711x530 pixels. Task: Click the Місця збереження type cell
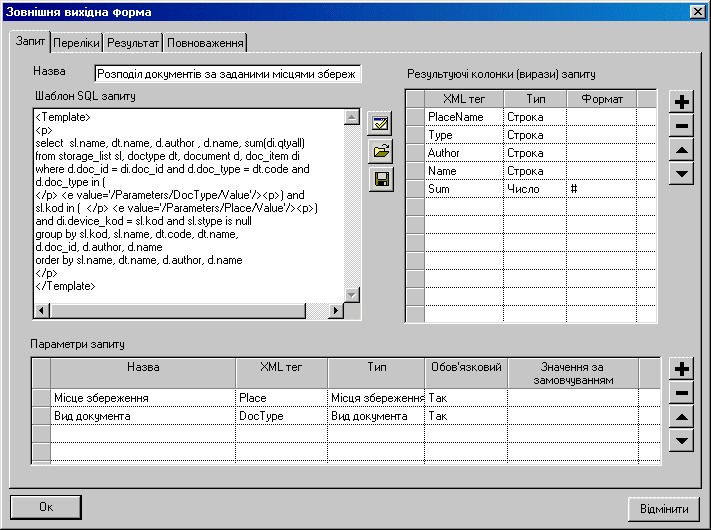pyautogui.click(x=376, y=398)
